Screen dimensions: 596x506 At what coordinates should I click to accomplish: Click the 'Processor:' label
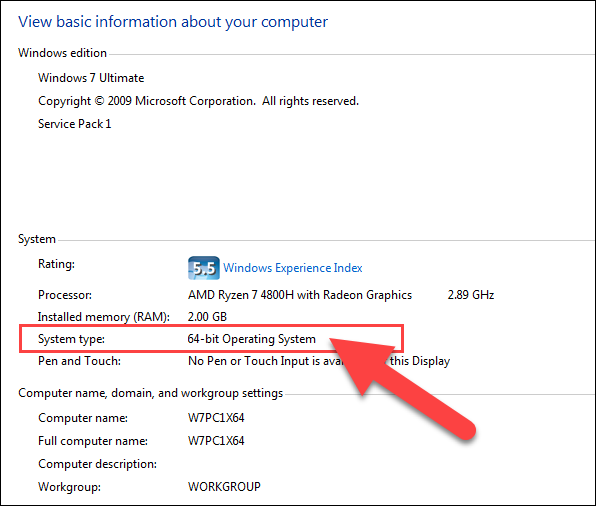[x=65, y=295]
